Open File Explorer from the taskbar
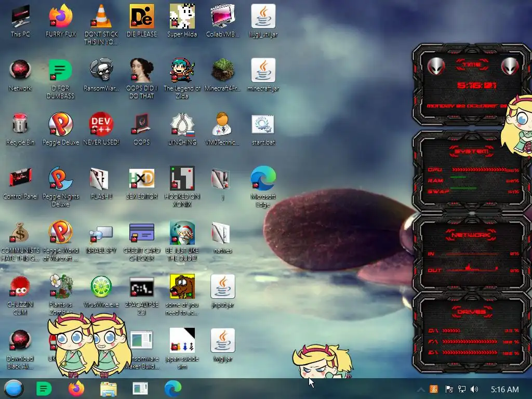This screenshot has width=532, height=399. coord(109,389)
